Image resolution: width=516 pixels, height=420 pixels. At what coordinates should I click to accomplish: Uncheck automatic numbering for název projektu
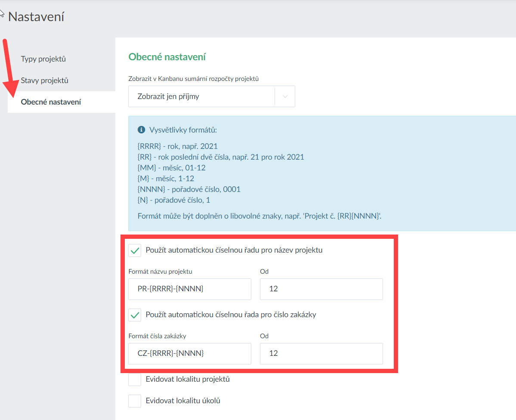135,250
